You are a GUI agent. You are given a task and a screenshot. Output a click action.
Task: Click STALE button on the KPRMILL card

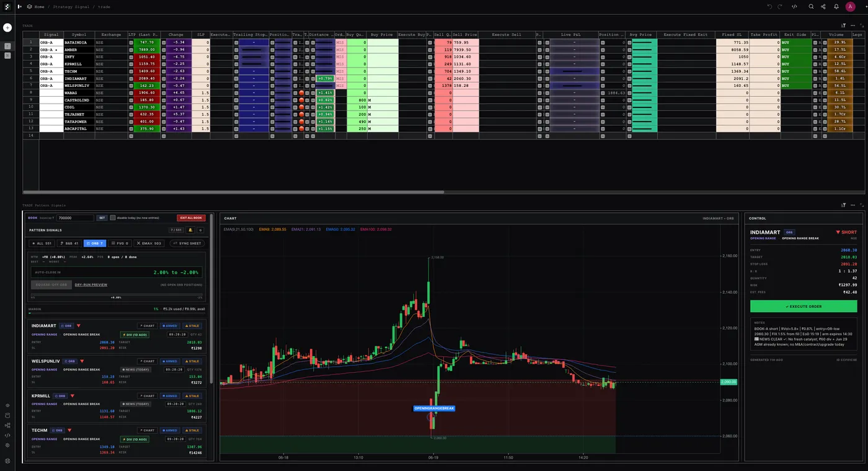[x=192, y=396]
